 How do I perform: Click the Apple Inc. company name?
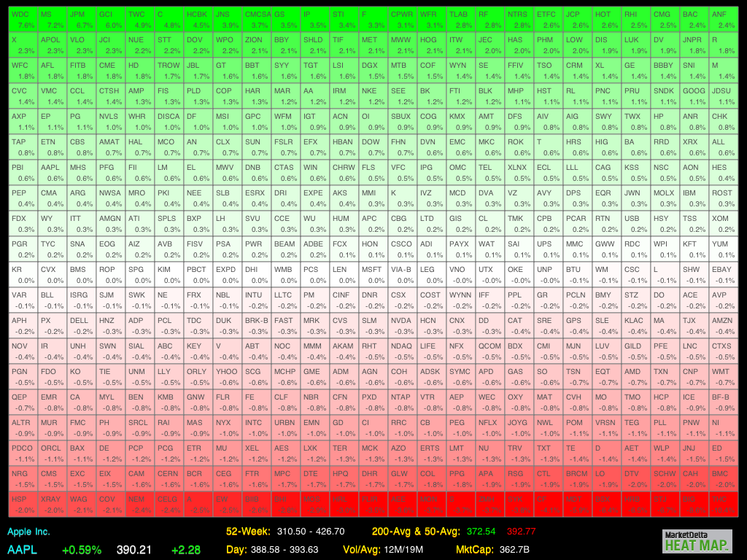[28, 532]
